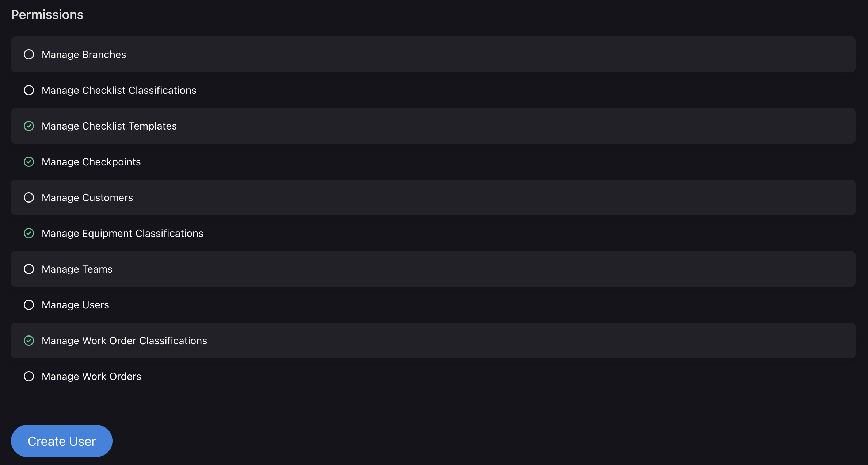Screen dimensions: 868x465
Task: Uncheck the green Manage Checkpoints checkmark icon
Action: point(29,162)
